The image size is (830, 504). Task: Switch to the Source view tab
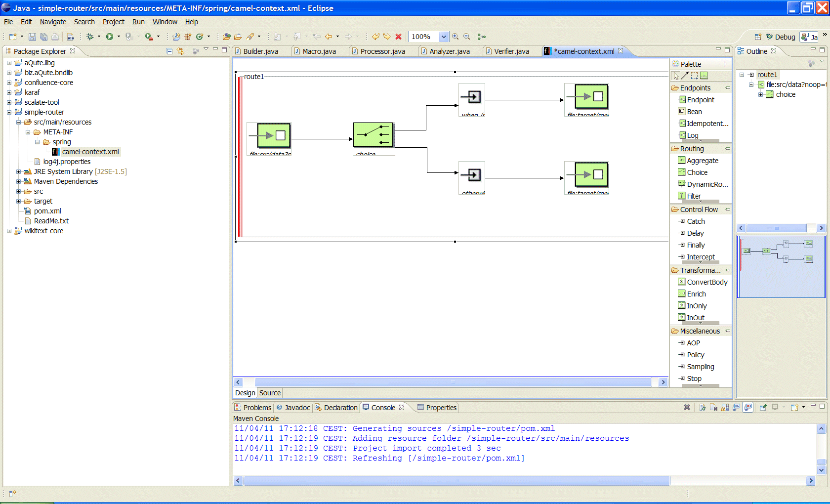tap(270, 393)
